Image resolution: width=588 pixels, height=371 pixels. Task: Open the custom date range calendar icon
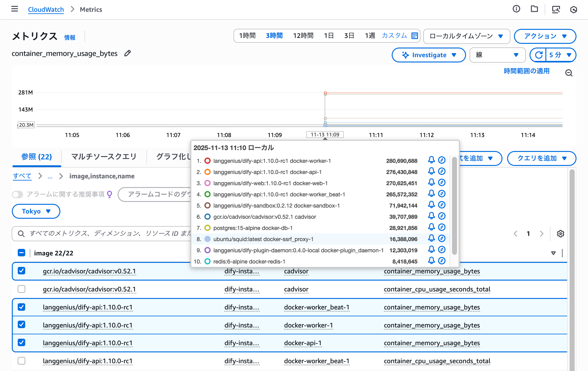[415, 36]
